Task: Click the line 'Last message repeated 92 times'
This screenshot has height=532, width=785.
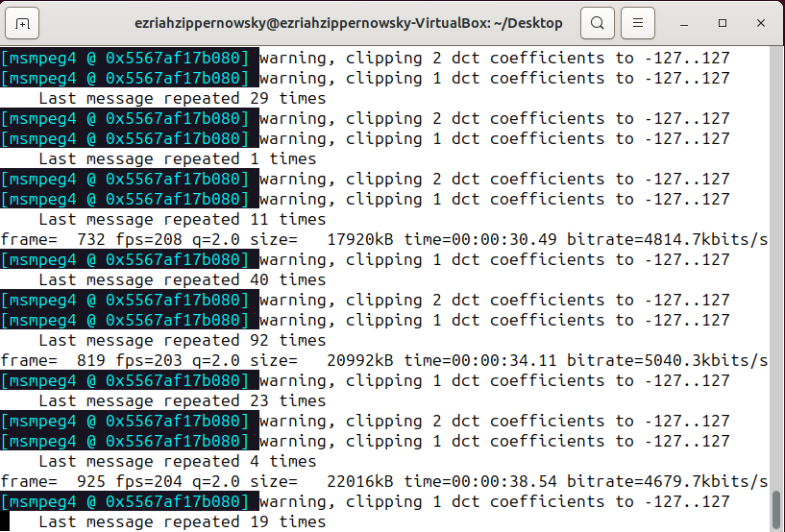Action: click(x=183, y=340)
